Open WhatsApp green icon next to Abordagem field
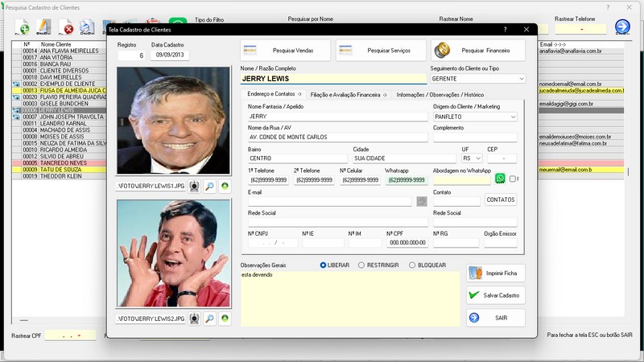Image resolution: width=644 pixels, height=362 pixels. pos(500,179)
